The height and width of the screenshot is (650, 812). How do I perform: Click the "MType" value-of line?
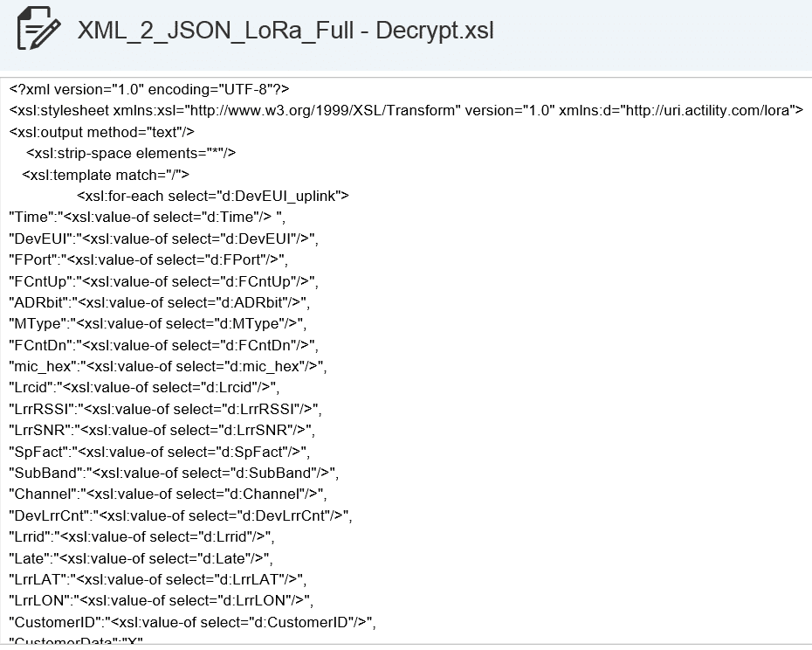[x=155, y=323]
